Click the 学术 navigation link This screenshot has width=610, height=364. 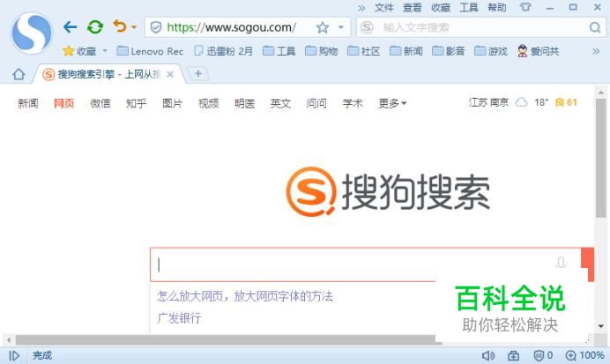(x=353, y=103)
